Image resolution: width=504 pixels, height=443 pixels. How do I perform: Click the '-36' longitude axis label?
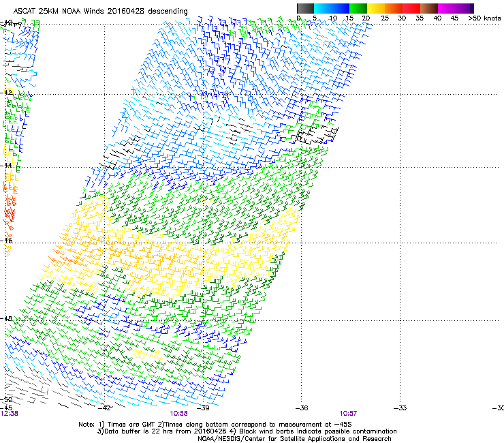point(302,408)
